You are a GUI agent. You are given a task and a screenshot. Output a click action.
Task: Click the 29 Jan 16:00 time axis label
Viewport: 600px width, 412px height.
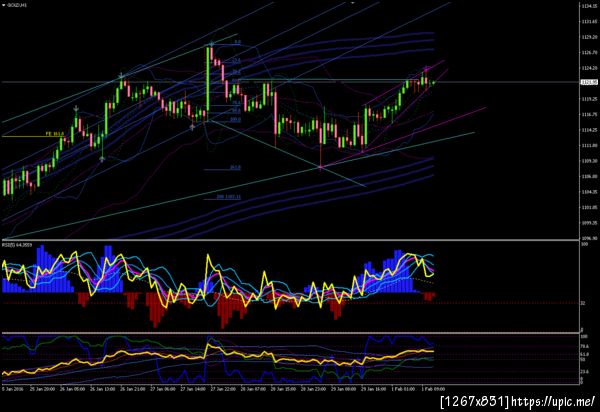(x=373, y=389)
